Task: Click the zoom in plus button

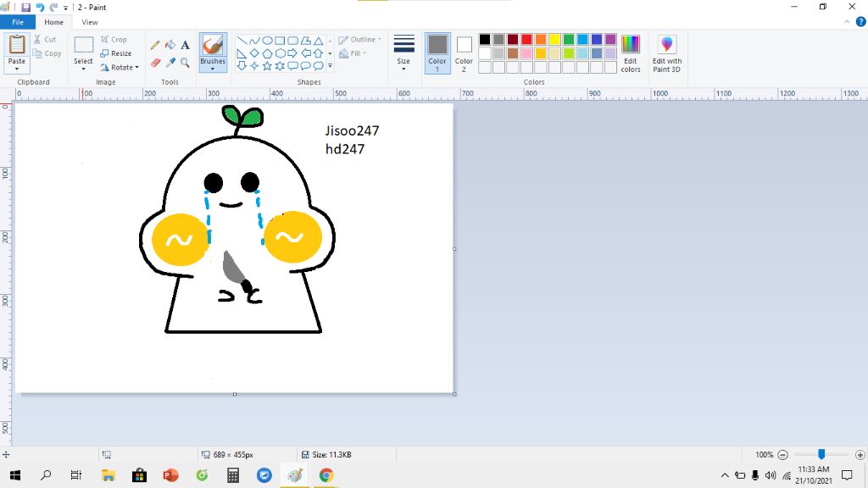Action: [860, 455]
